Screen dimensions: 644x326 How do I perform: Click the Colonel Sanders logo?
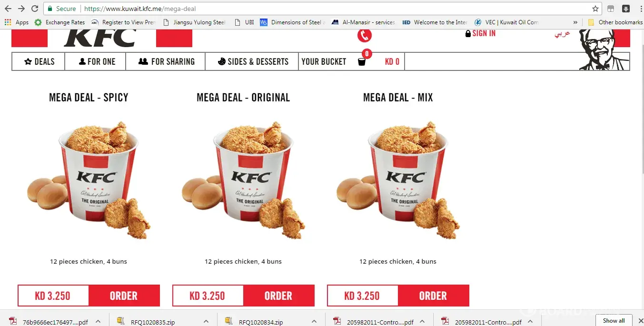coord(604,49)
